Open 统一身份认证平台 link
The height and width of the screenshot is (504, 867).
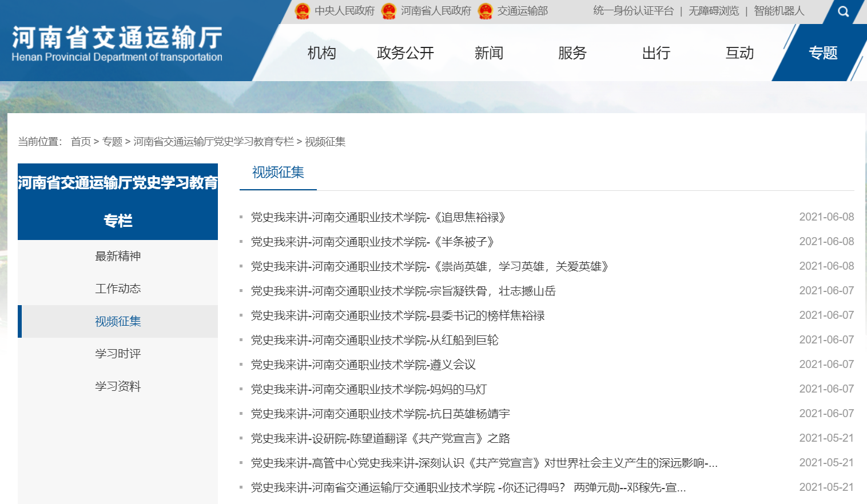point(633,11)
